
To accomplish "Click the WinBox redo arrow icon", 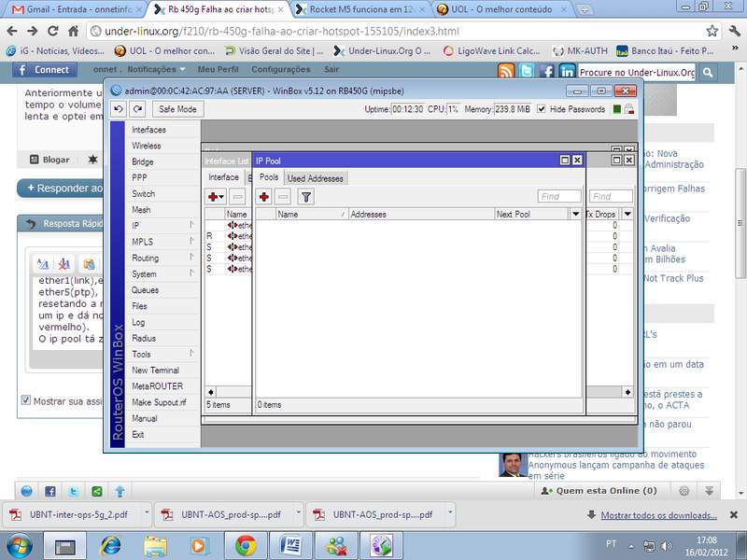I will coord(137,109).
